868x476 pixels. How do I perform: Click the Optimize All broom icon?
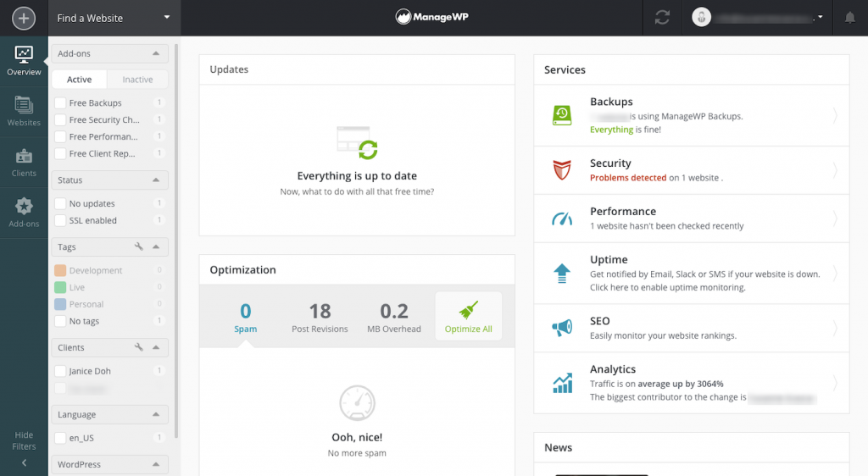[468, 310]
